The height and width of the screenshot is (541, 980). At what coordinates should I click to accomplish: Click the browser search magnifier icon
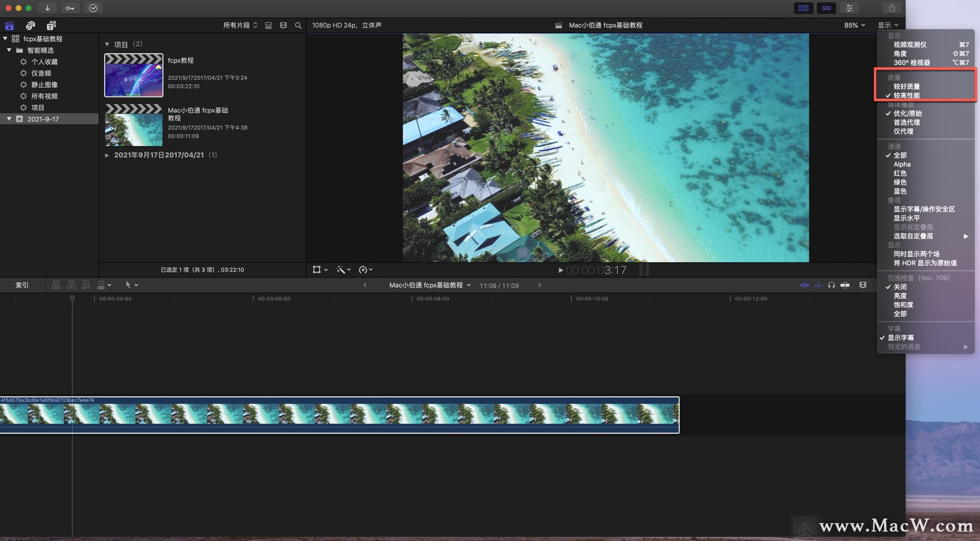[x=298, y=26]
